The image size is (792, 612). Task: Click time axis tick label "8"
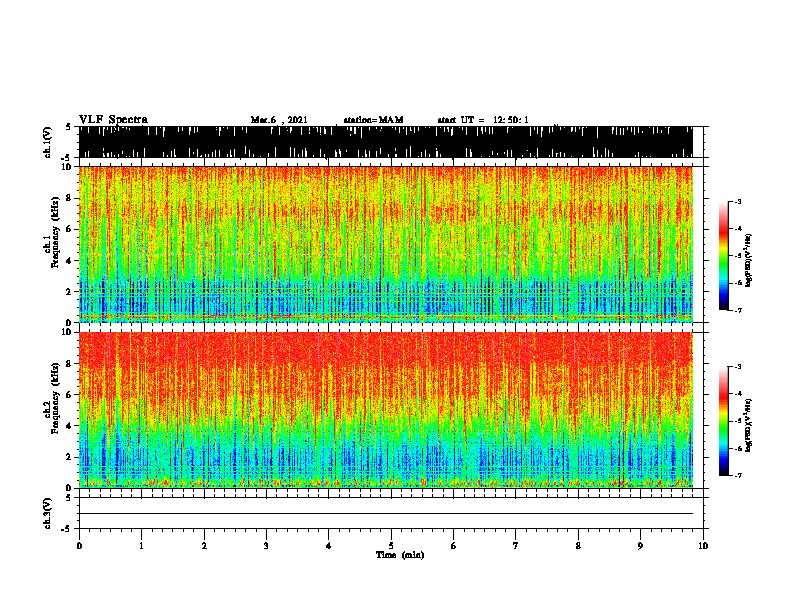click(578, 546)
